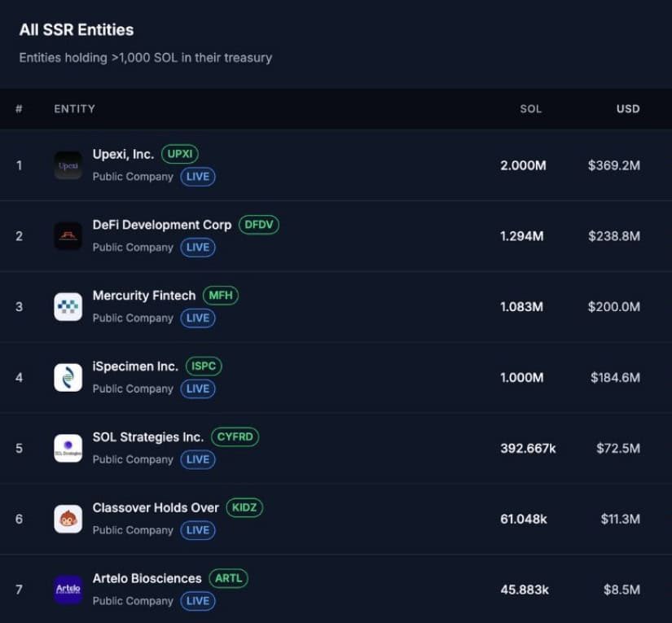
Task: Click the LIVE badge for Artelo Biosciences
Action: click(x=198, y=601)
